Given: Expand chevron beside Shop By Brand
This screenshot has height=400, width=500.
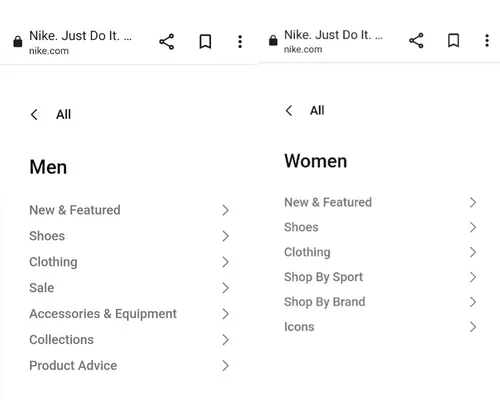Looking at the screenshot, I should click(473, 302).
